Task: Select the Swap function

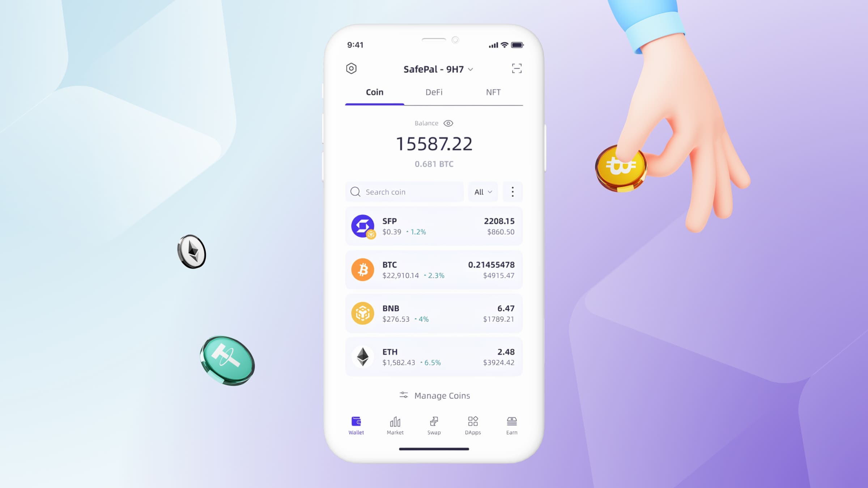Action: click(x=433, y=424)
